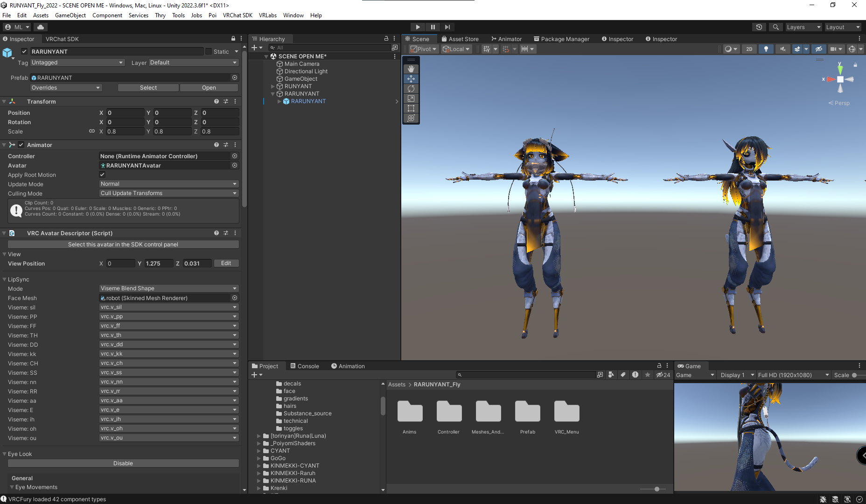Toggle the Static checkbox
The width and height of the screenshot is (866, 504).
pos(209,51)
